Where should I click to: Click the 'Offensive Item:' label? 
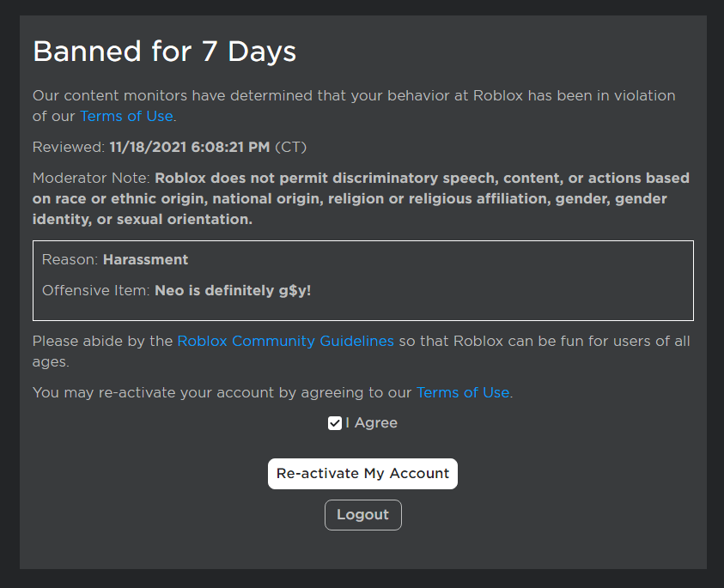click(96, 291)
